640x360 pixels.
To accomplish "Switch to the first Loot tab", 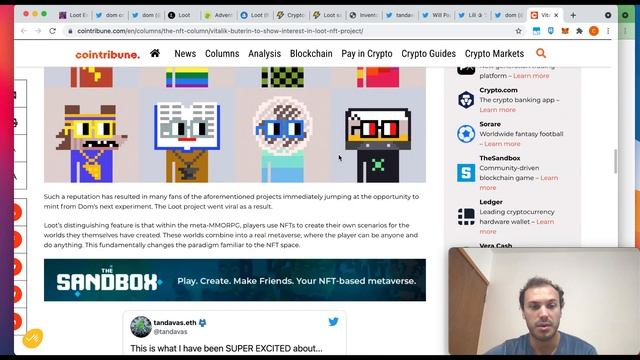I will click(x=74, y=15).
